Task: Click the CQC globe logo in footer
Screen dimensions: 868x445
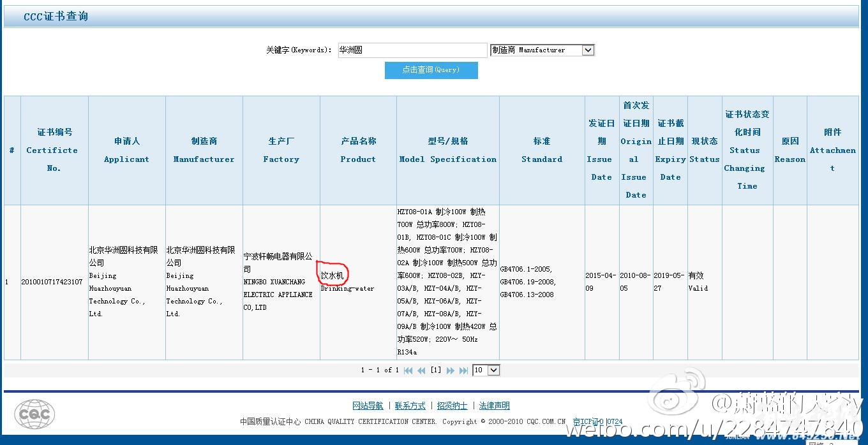Action: [x=34, y=414]
